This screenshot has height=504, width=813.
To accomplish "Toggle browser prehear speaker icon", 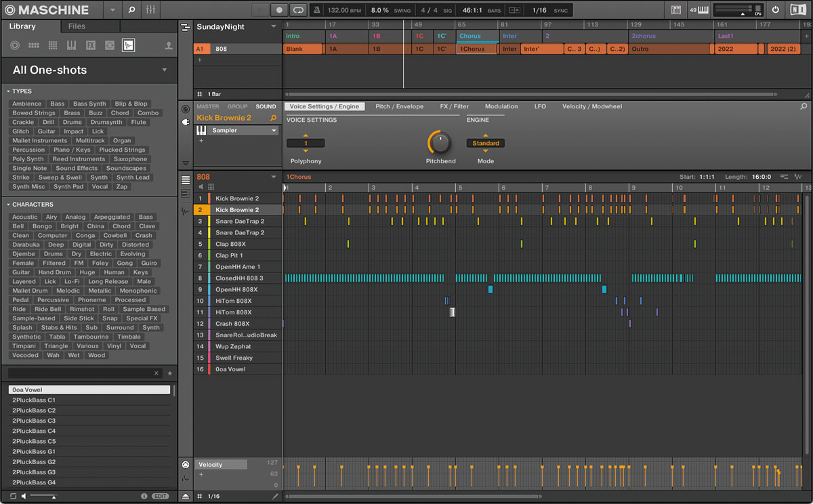I will tap(24, 497).
